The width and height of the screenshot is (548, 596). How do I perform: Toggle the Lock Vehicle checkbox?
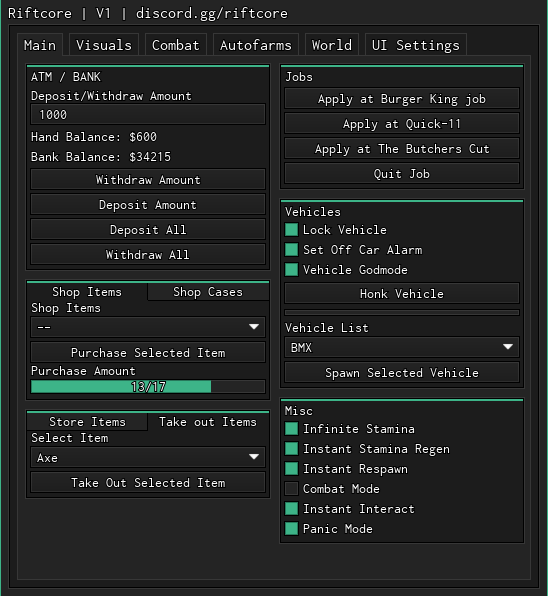pos(291,230)
